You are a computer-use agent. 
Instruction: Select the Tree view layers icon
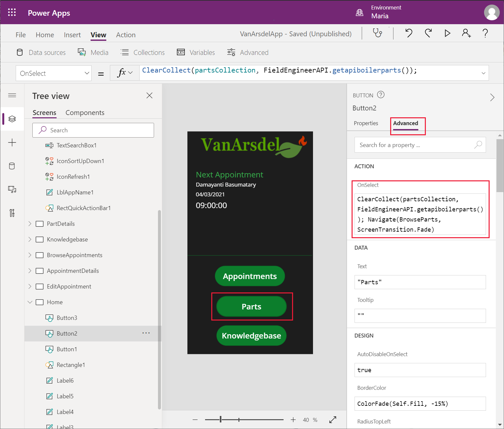coord(12,119)
